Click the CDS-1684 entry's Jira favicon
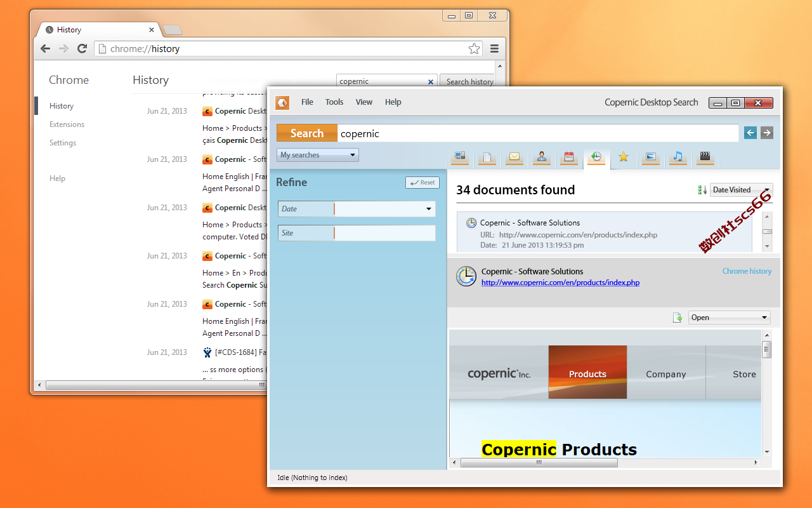The height and width of the screenshot is (508, 812). (207, 352)
